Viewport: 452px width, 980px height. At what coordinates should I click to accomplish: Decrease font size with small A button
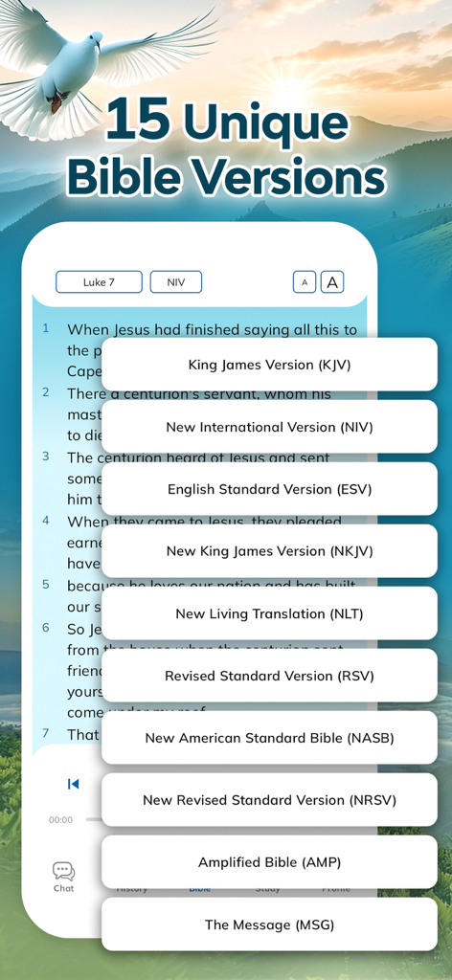point(305,282)
